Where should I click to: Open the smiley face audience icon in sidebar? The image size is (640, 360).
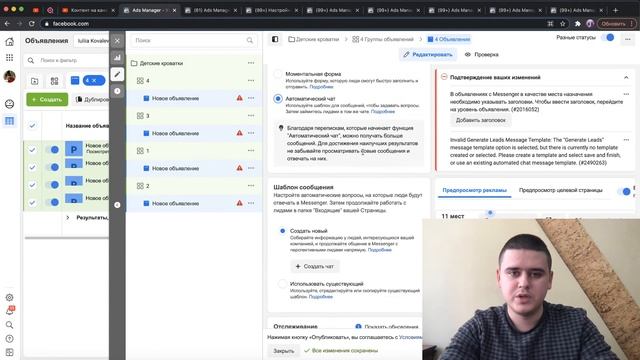[x=9, y=104]
